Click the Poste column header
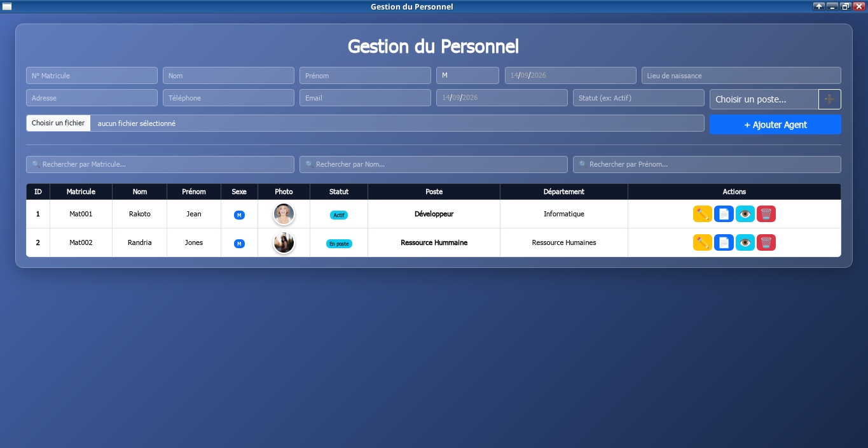The image size is (868, 448). pos(434,192)
